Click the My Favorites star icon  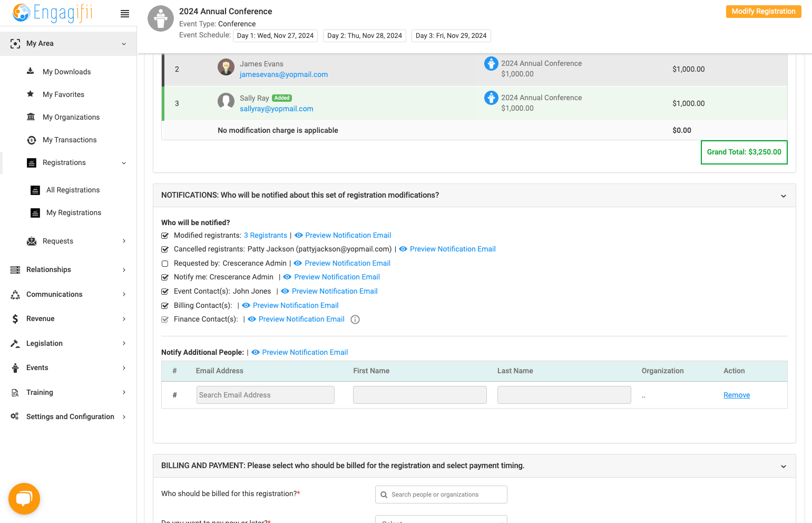coord(31,94)
